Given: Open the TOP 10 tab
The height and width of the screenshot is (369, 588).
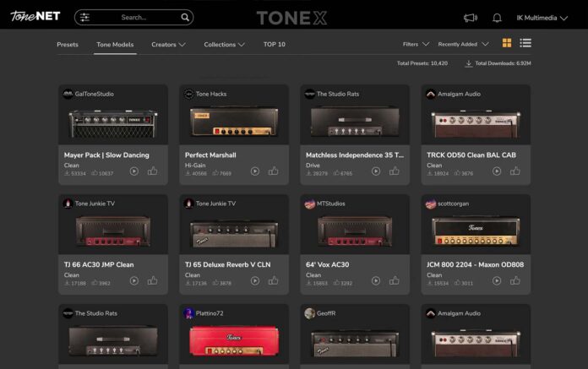Looking at the screenshot, I should tap(274, 44).
